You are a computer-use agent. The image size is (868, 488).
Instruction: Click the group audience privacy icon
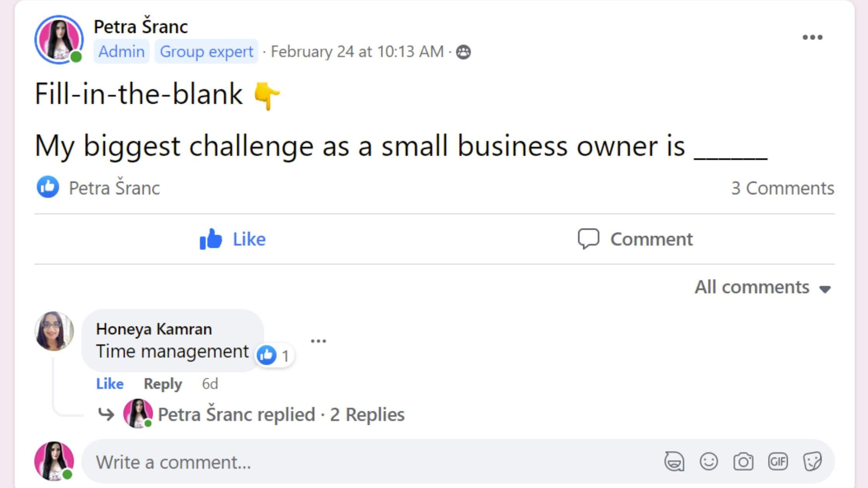(463, 52)
